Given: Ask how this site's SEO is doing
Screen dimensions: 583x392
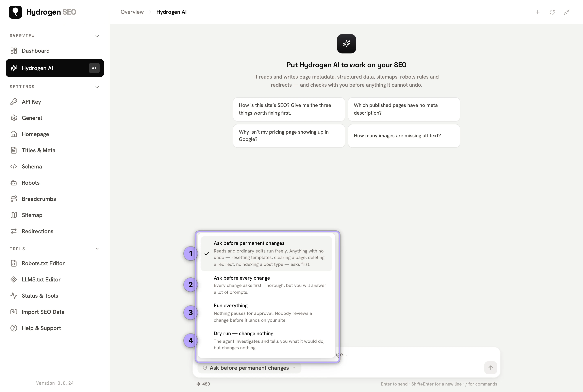Looking at the screenshot, I should 289,109.
